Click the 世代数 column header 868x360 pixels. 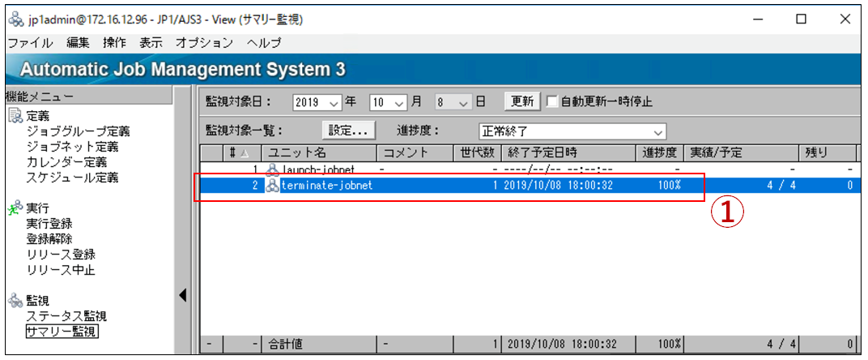477,153
